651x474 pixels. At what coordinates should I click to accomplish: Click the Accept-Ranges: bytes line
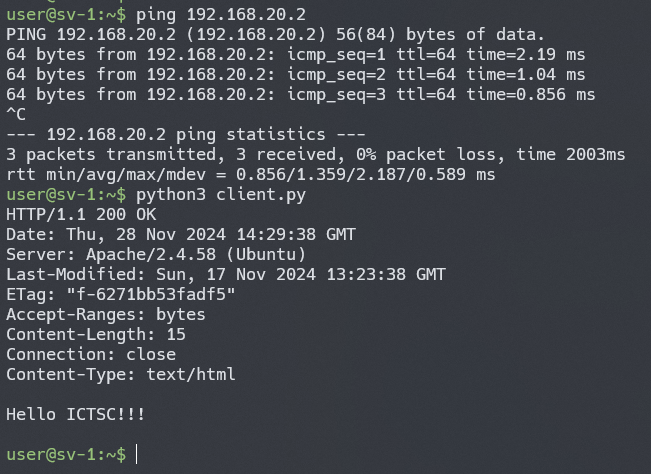tap(105, 314)
